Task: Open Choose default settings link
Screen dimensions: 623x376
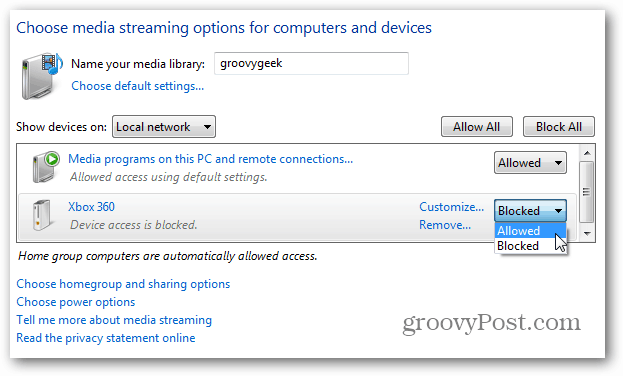Action: point(137,86)
